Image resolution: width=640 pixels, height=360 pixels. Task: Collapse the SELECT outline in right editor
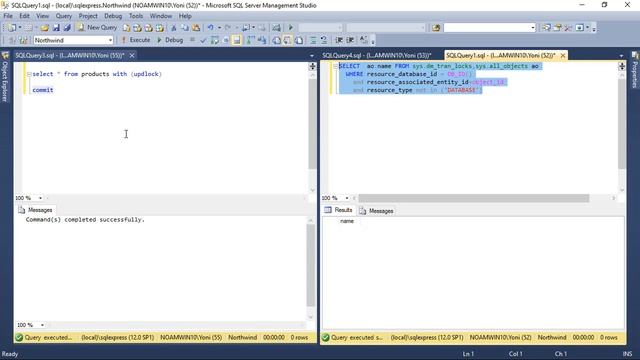pyautogui.click(x=336, y=66)
